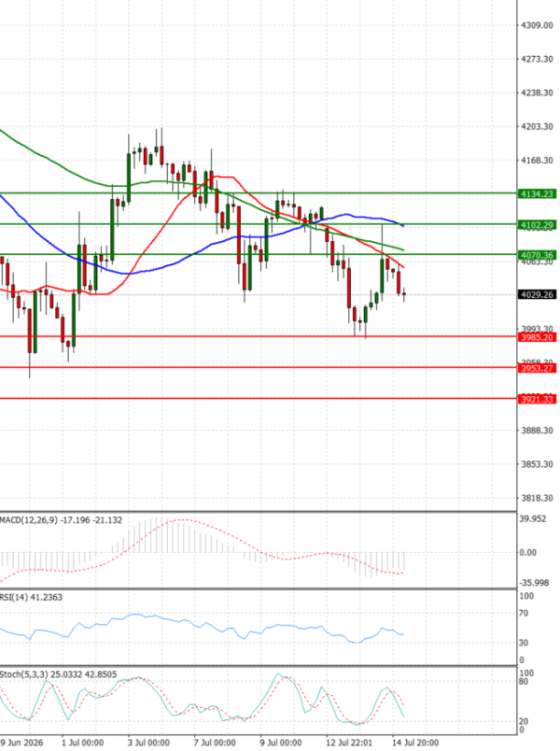Click the 7 Jul 00:00 time marker
Viewport: 560px width, 751px height.
[x=215, y=743]
